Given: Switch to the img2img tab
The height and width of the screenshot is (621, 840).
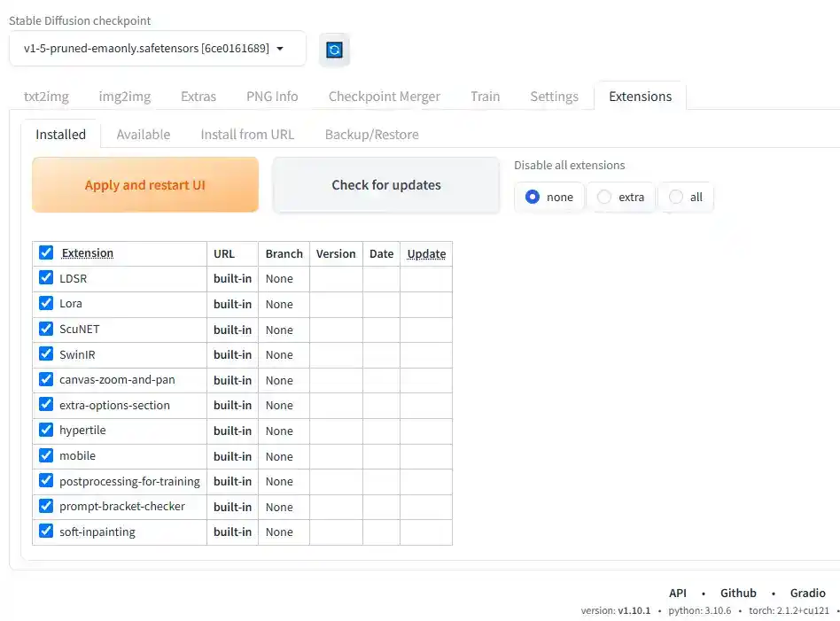Looking at the screenshot, I should [x=125, y=97].
